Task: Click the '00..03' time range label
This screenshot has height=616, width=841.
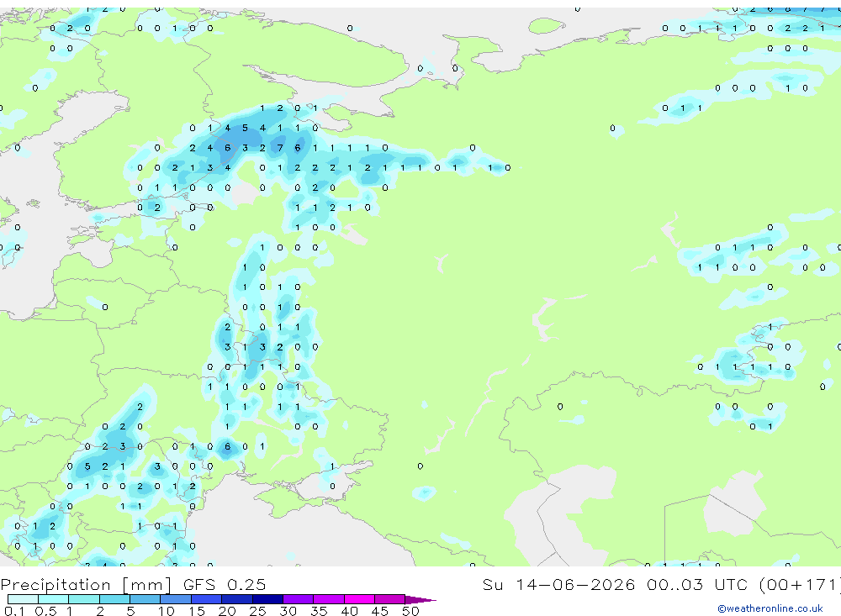Action: [674, 584]
